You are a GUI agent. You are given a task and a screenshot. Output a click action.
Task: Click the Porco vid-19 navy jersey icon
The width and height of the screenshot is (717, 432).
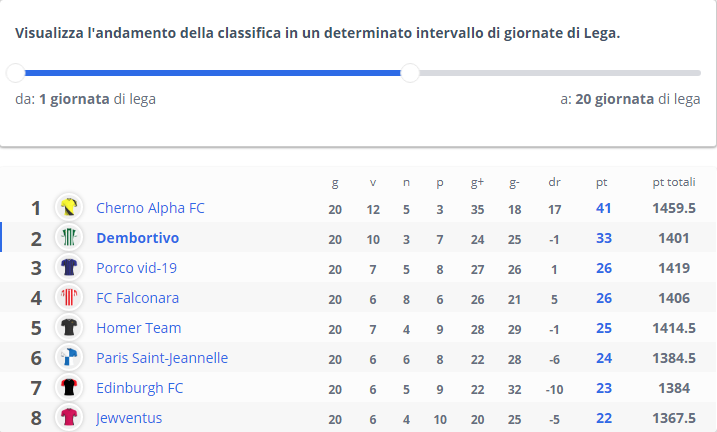pos(69,267)
